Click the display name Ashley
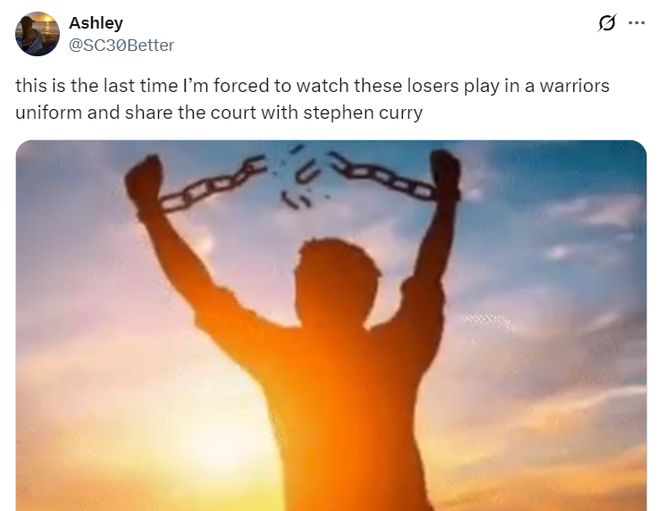660x511 pixels. tap(96, 23)
